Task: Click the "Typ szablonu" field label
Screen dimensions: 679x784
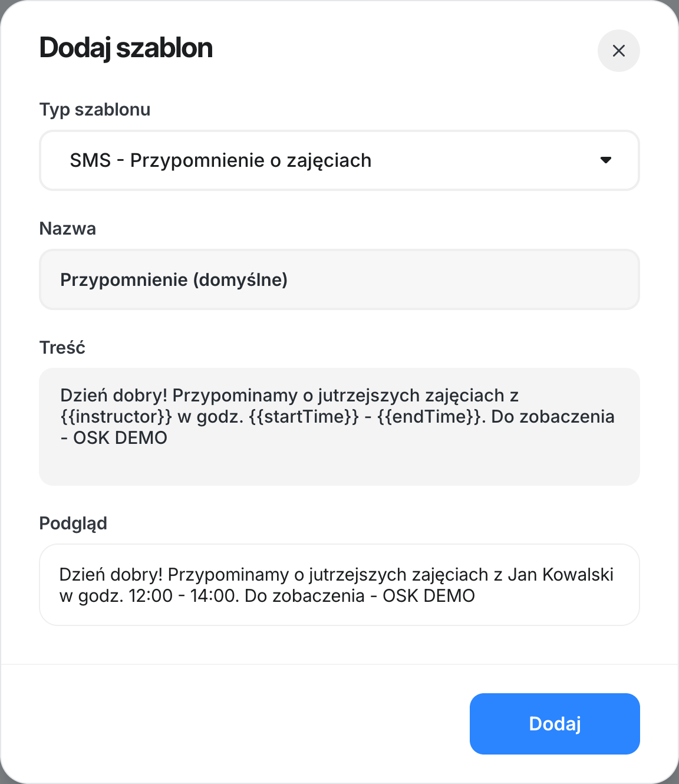Action: coord(94,110)
